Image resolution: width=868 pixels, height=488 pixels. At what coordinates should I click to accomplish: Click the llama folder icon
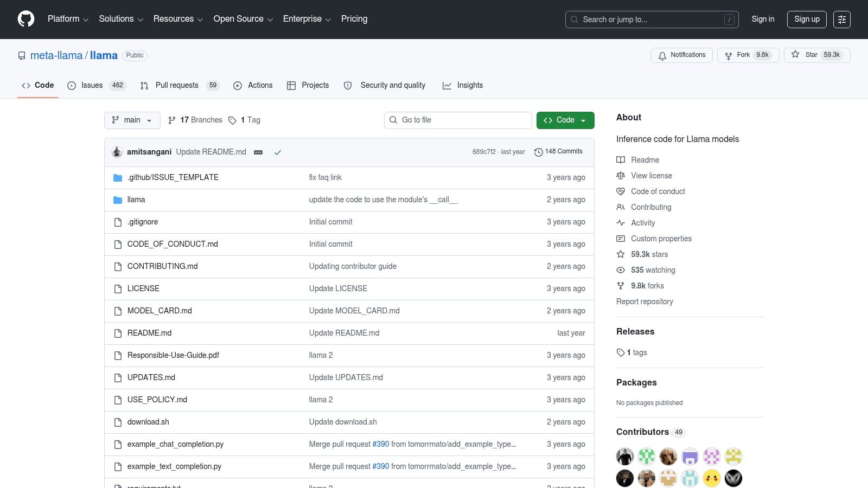118,200
